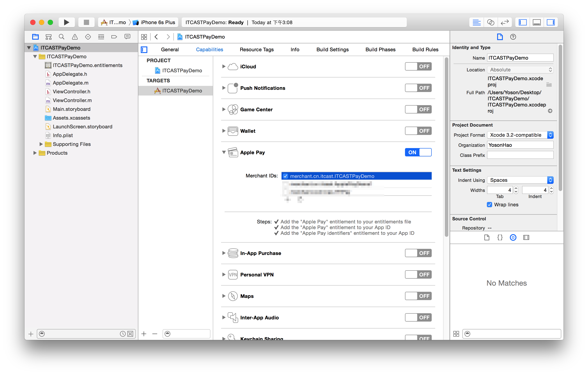Image resolution: width=588 pixels, height=375 pixels.
Task: Show the Code Snippet library
Action: (x=500, y=237)
